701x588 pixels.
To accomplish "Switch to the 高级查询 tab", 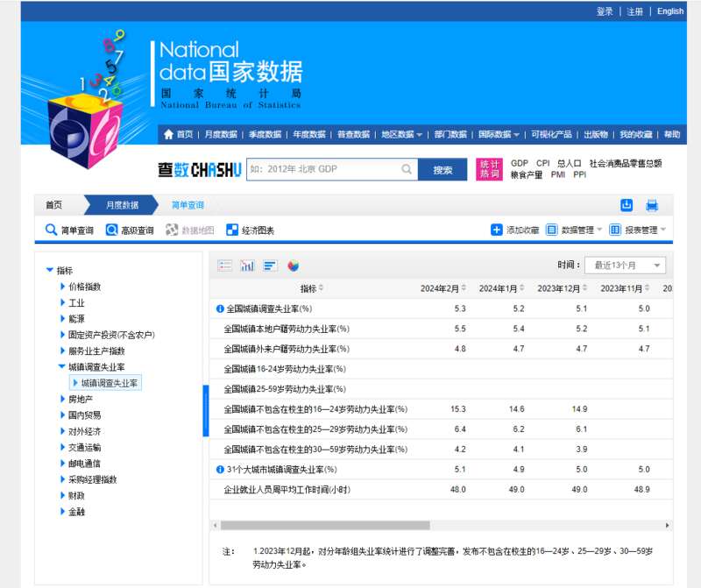I will [x=130, y=230].
